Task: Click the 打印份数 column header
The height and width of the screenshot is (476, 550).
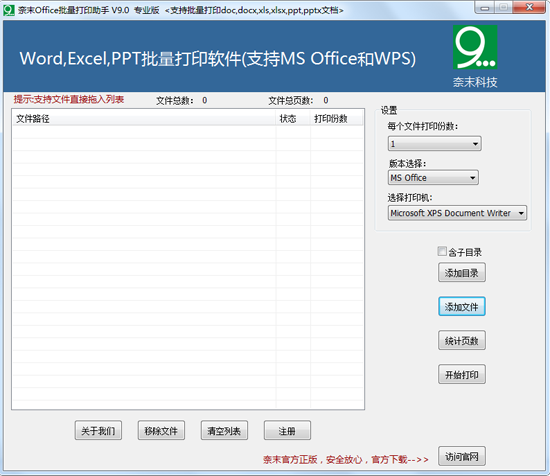Action: click(336, 119)
